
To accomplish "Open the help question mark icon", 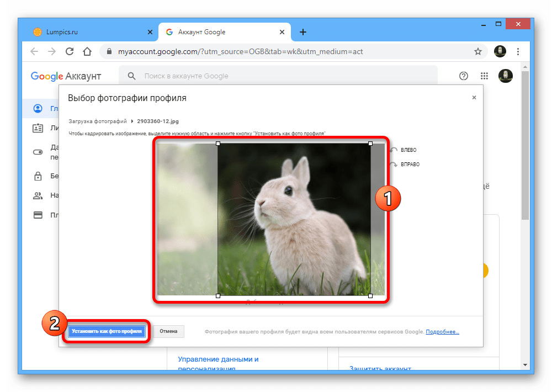I will tap(464, 76).
